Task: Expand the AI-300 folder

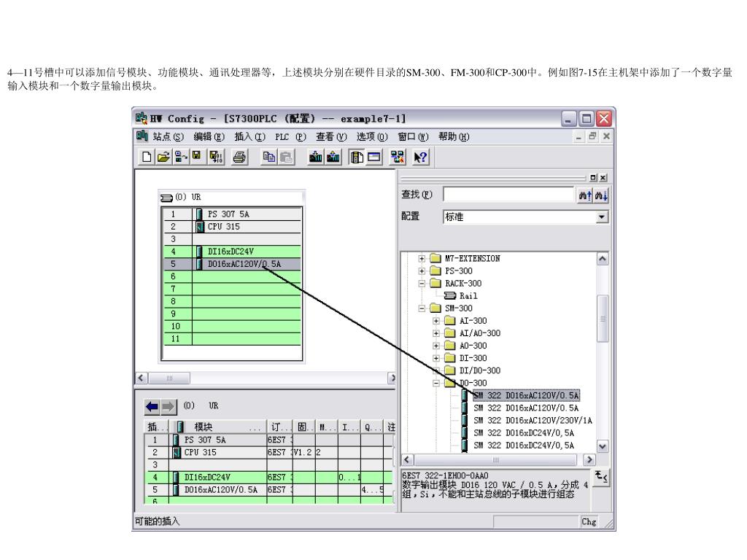Action: [x=436, y=321]
